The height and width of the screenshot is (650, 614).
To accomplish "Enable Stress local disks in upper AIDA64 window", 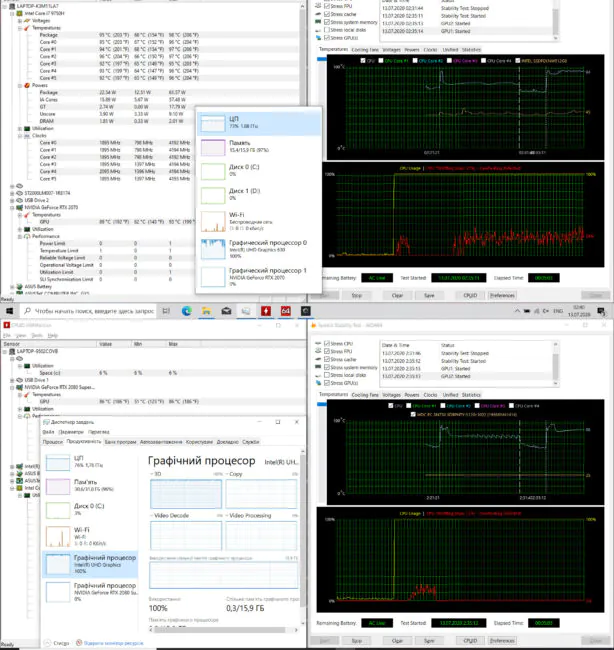I will pyautogui.click(x=327, y=30).
